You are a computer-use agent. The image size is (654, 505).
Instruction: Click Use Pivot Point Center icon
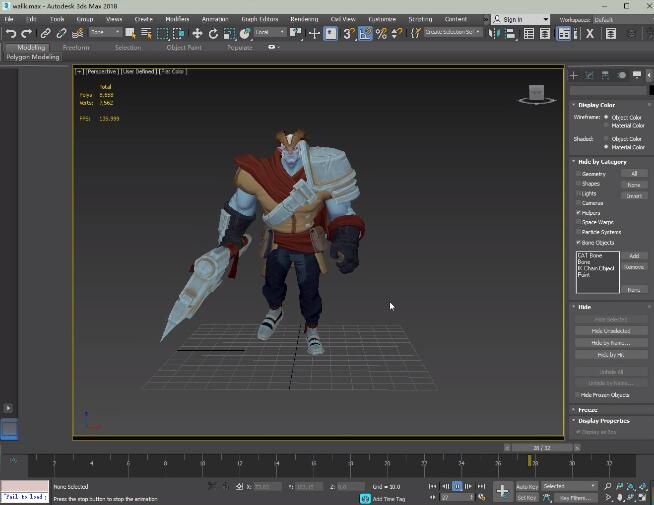tap(296, 33)
